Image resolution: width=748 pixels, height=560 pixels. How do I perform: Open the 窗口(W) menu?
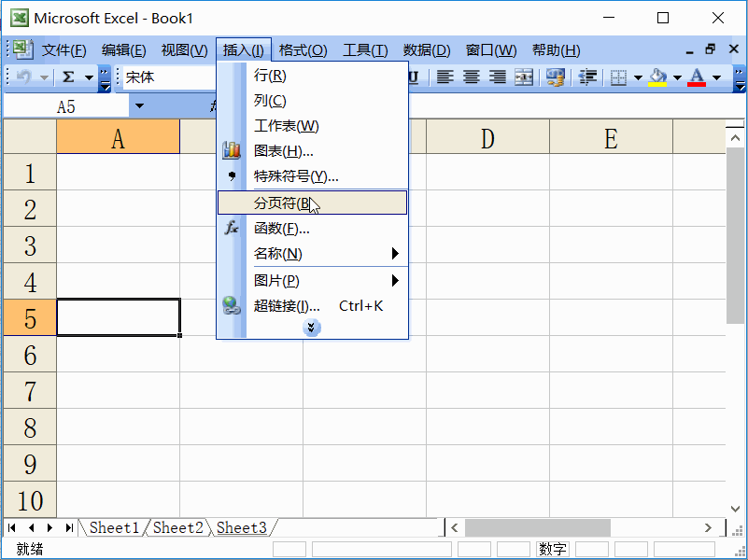tap(491, 50)
